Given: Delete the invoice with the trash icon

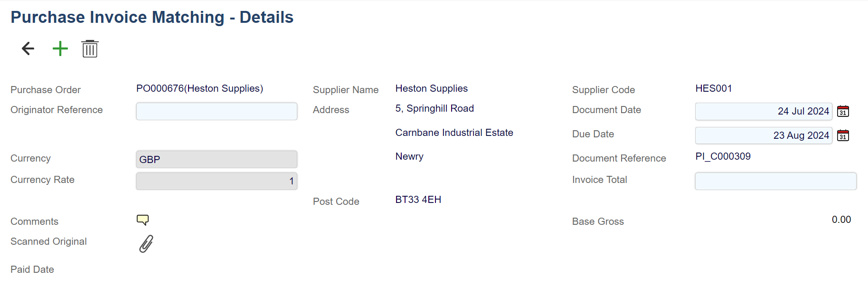Looking at the screenshot, I should coord(90,49).
